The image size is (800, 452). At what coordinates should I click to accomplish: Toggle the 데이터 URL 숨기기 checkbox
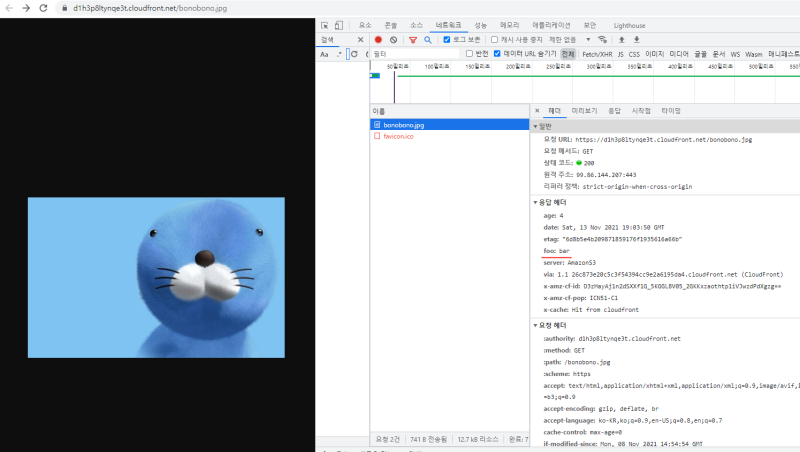click(x=497, y=54)
